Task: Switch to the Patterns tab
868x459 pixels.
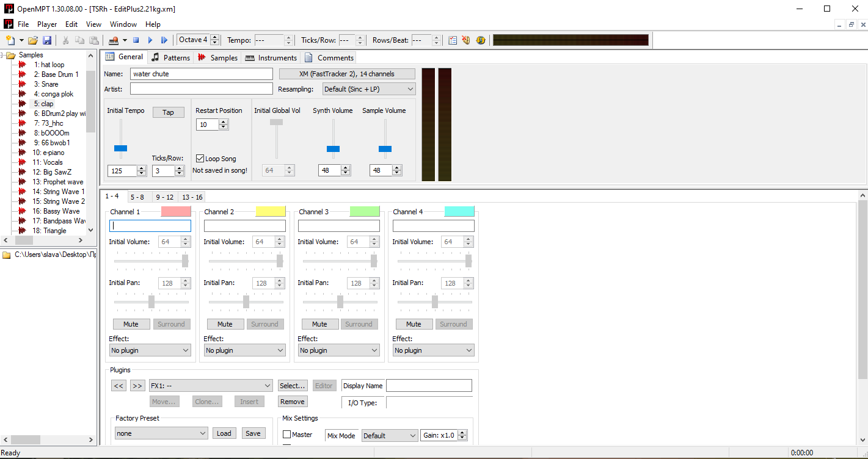Action: pos(170,57)
